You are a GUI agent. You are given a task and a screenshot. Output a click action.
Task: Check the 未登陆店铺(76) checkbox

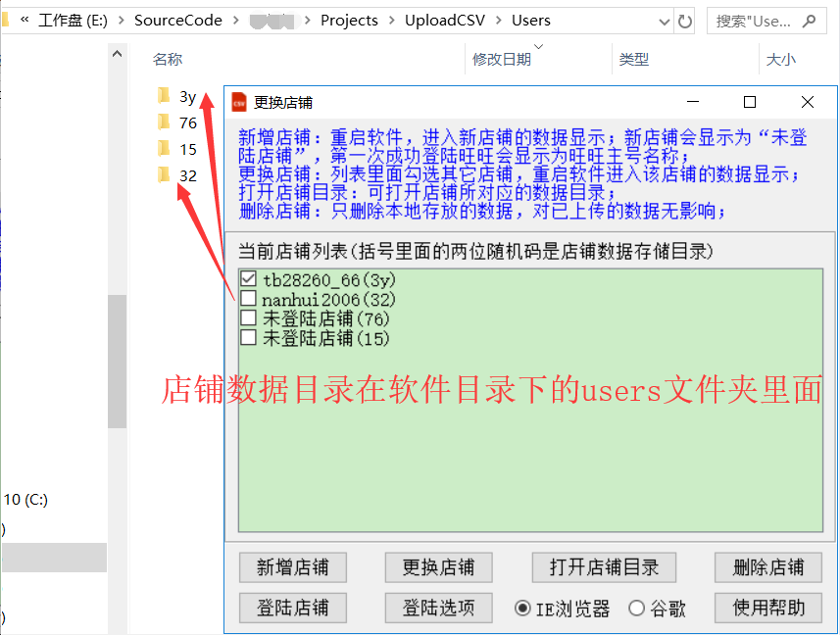point(249,317)
